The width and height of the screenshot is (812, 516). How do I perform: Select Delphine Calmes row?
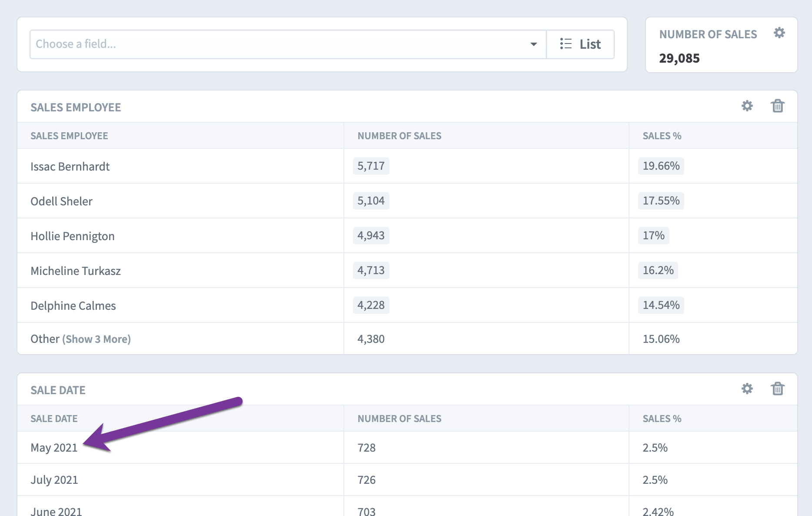407,305
